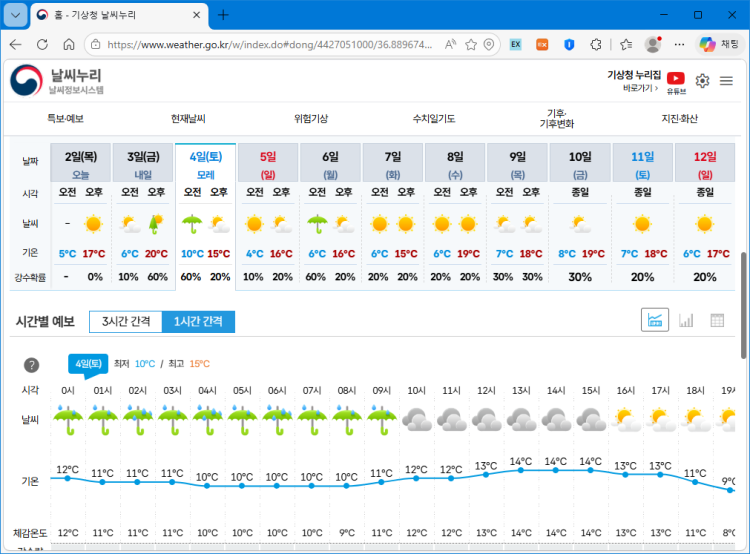Screen dimensions: 750x554
Task: Click the 날씨누리 logo in the header
Action: (x=58, y=80)
